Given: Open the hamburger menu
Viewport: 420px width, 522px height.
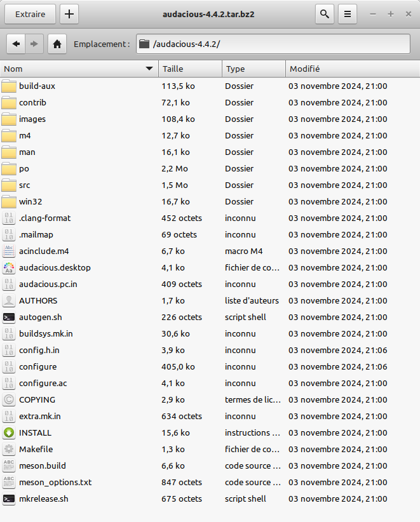Looking at the screenshot, I should 348,15.
